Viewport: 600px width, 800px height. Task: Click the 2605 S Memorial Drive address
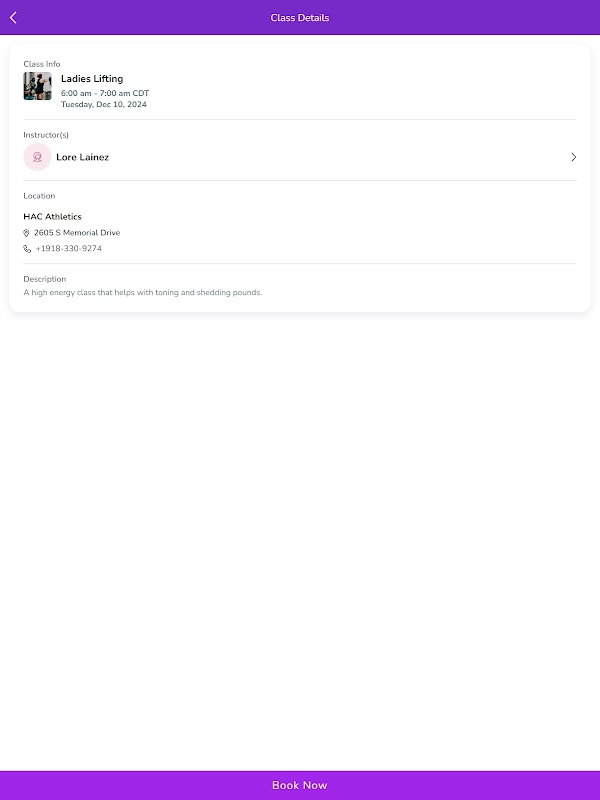pyautogui.click(x=77, y=233)
